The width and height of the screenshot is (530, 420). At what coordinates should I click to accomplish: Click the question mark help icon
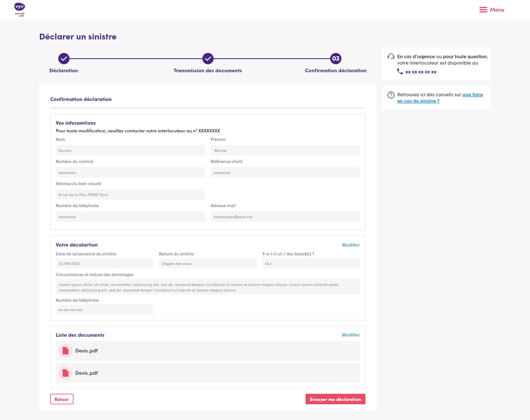click(x=391, y=95)
